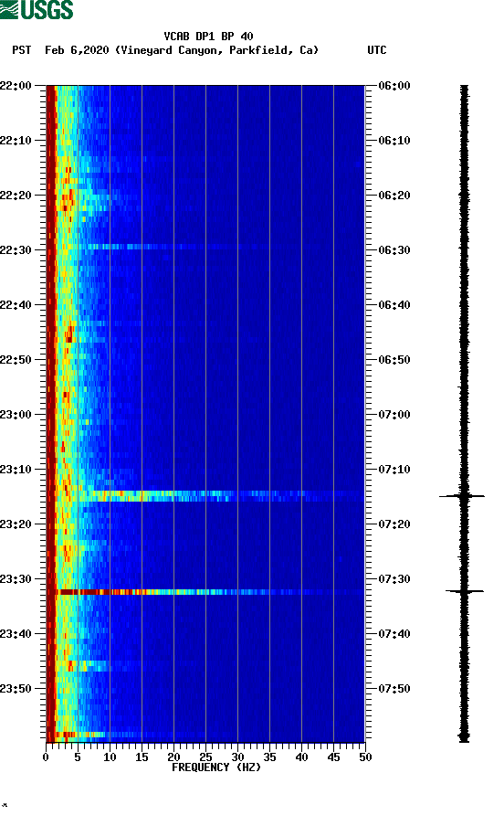Screen dimensions: 504x815
Task: Click the '45' frequency tick label
Action: (x=333, y=757)
